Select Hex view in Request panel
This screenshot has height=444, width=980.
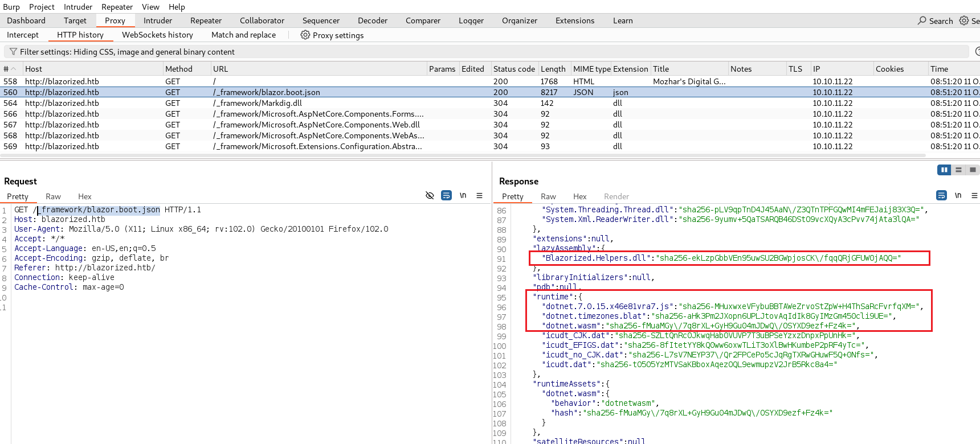[84, 196]
